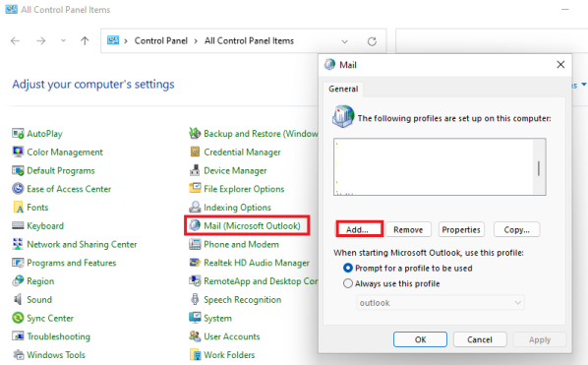Click the Mail (Microsoft Outlook) icon
The height and width of the screenshot is (365, 588).
click(x=195, y=225)
